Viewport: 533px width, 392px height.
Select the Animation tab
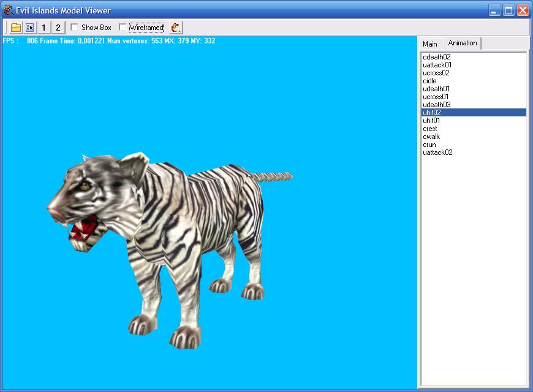pos(463,43)
